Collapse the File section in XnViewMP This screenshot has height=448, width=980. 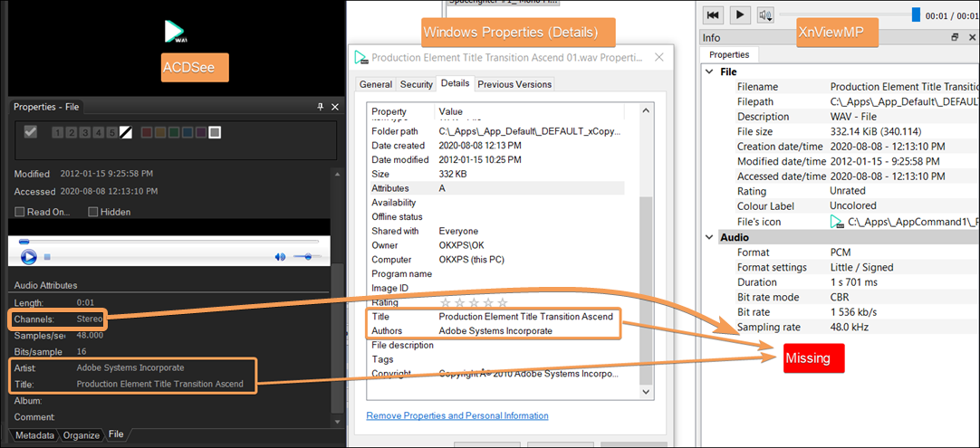click(709, 71)
